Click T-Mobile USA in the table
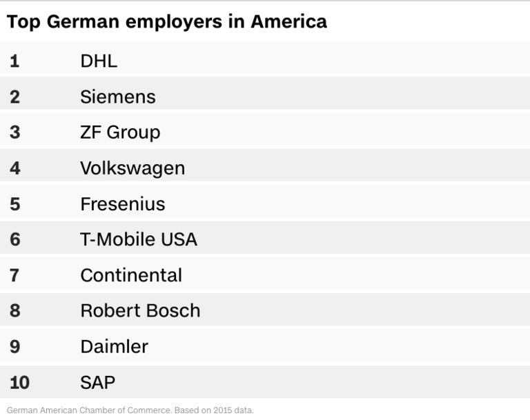The width and height of the screenshot is (530, 420). tap(139, 239)
